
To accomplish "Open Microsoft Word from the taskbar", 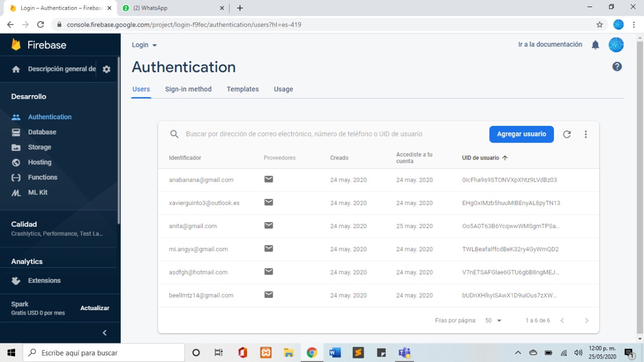I will [335, 352].
